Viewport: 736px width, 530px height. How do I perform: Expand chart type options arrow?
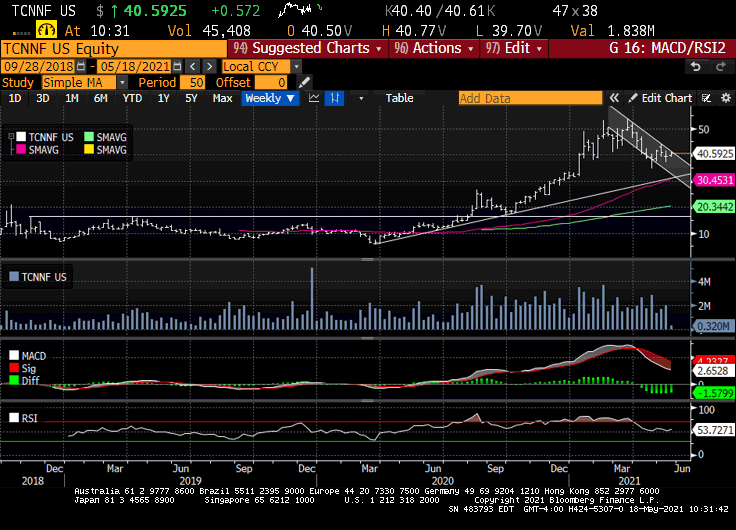[361, 99]
